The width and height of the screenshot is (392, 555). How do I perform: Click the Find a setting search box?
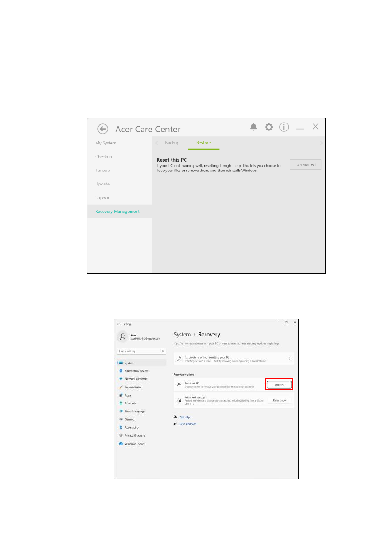coord(142,351)
